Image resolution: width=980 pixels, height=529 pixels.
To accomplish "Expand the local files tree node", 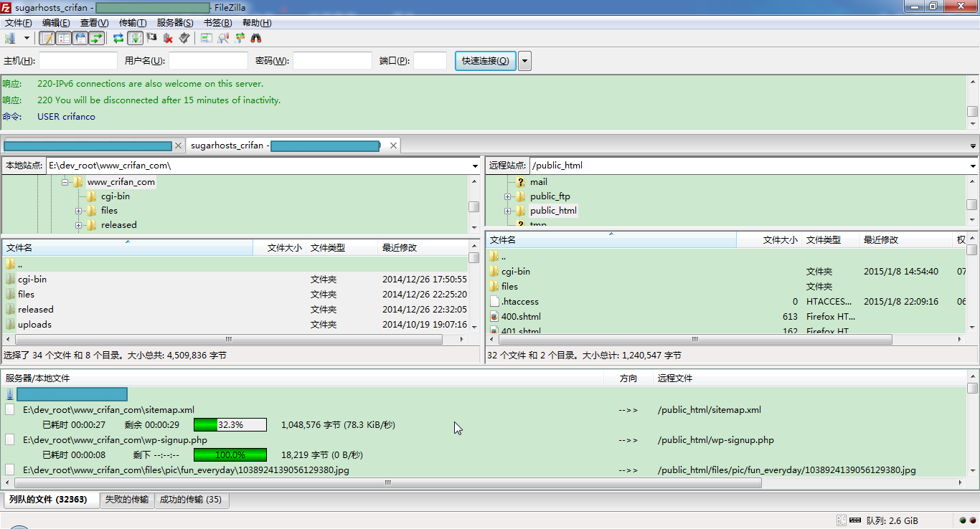I will tap(79, 211).
